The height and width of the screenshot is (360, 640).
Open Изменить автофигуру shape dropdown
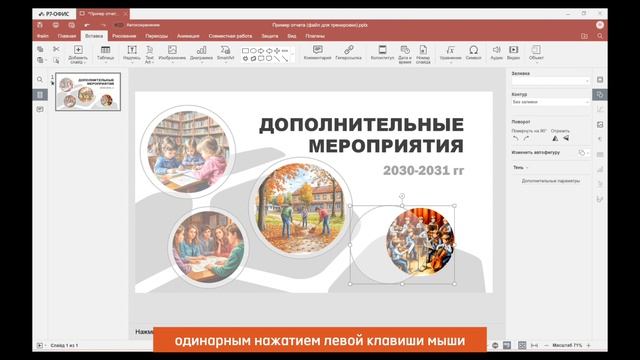pyautogui.click(x=584, y=153)
